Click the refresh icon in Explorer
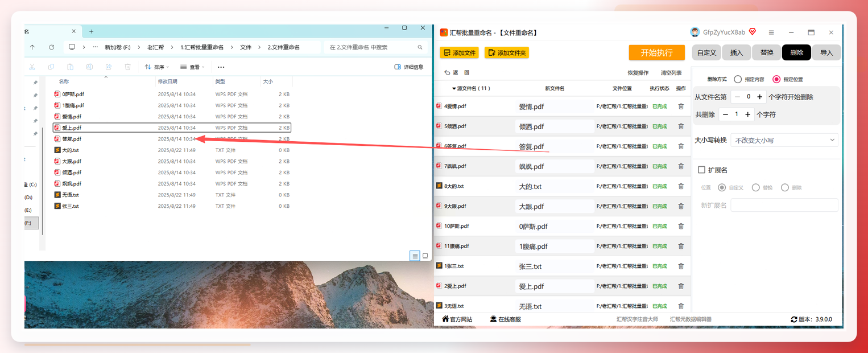 pos(52,47)
